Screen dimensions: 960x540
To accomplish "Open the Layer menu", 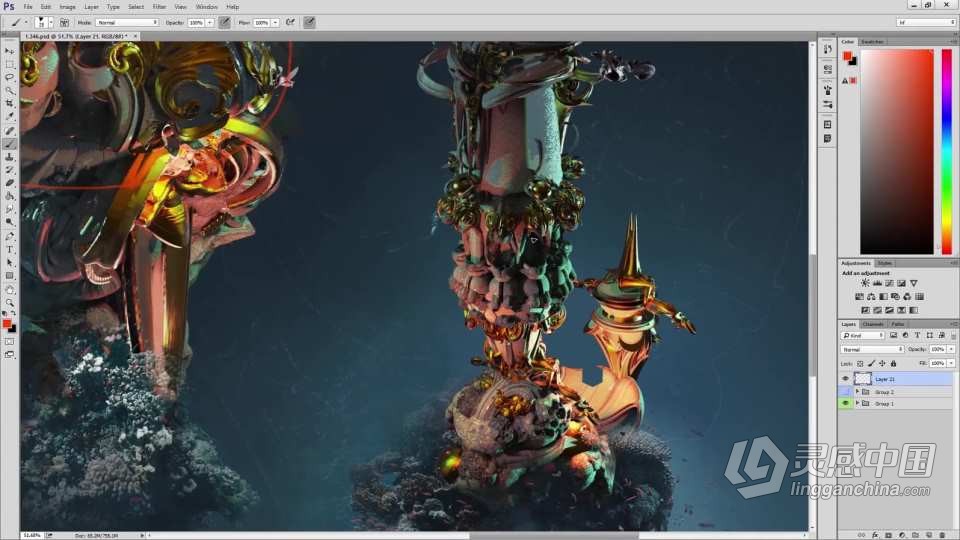I will coord(91,7).
